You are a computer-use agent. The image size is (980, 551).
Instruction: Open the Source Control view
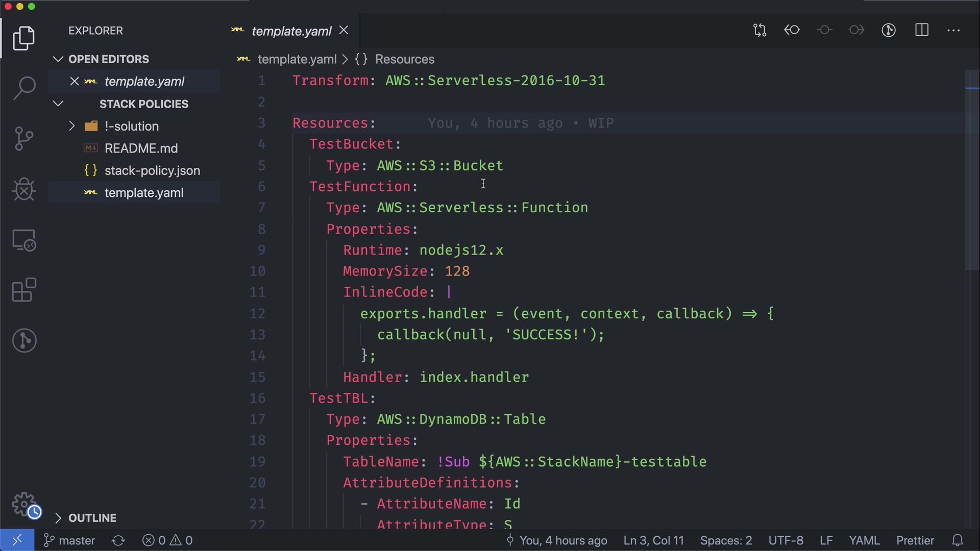[x=24, y=138]
